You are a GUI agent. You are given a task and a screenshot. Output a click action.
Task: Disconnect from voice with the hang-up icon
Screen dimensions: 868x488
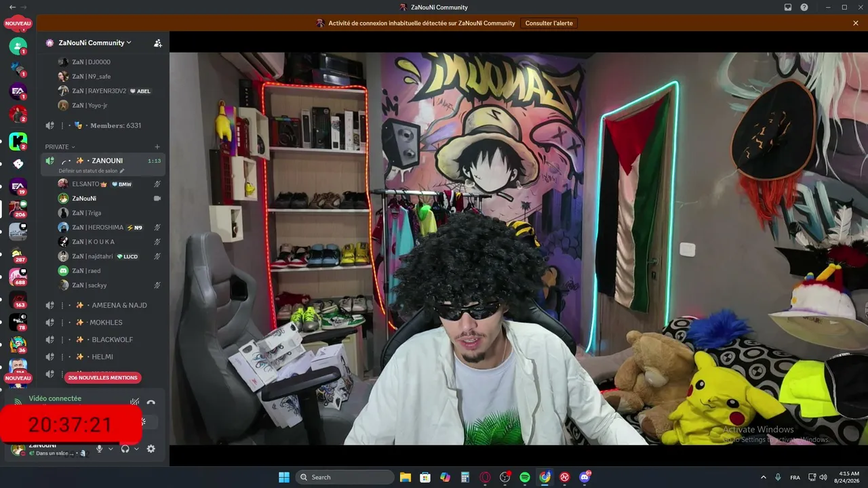pos(151,403)
